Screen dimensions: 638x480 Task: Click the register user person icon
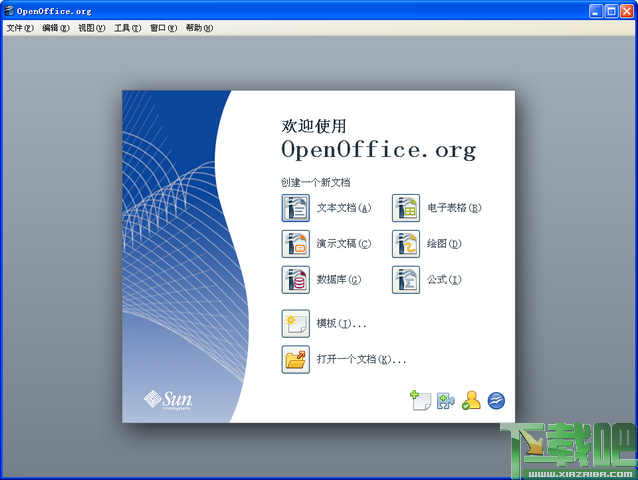[x=471, y=401]
